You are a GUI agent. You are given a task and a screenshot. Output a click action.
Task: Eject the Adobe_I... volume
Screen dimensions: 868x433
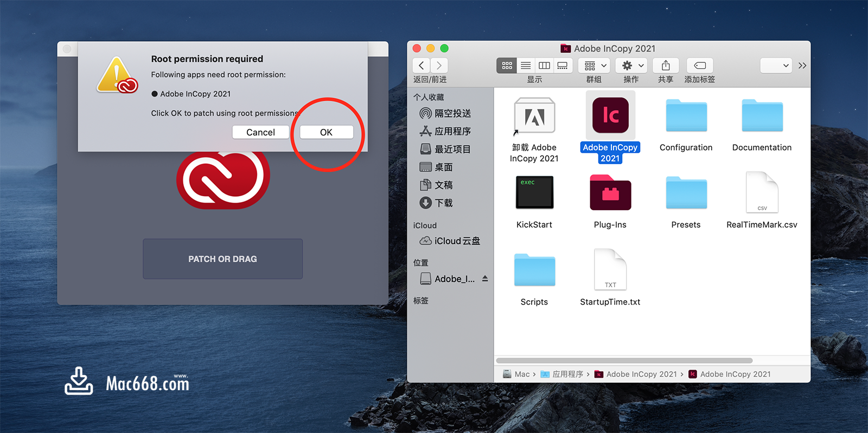click(485, 279)
